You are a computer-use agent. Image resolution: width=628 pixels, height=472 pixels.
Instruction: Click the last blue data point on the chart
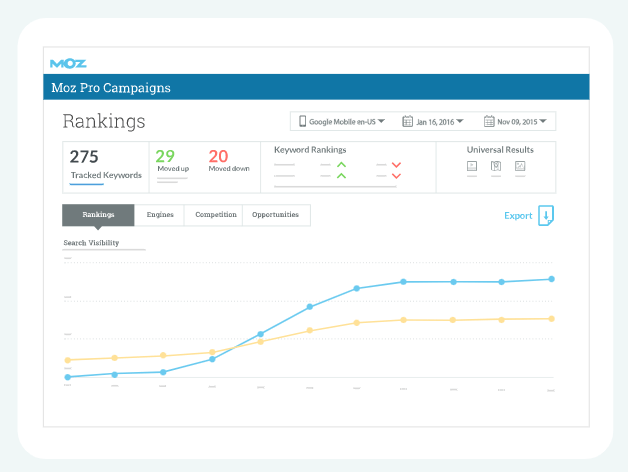tap(551, 279)
